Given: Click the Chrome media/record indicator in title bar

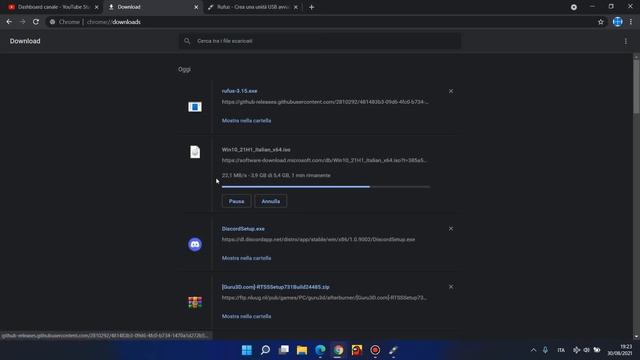Looking at the screenshot, I should click(573, 7).
